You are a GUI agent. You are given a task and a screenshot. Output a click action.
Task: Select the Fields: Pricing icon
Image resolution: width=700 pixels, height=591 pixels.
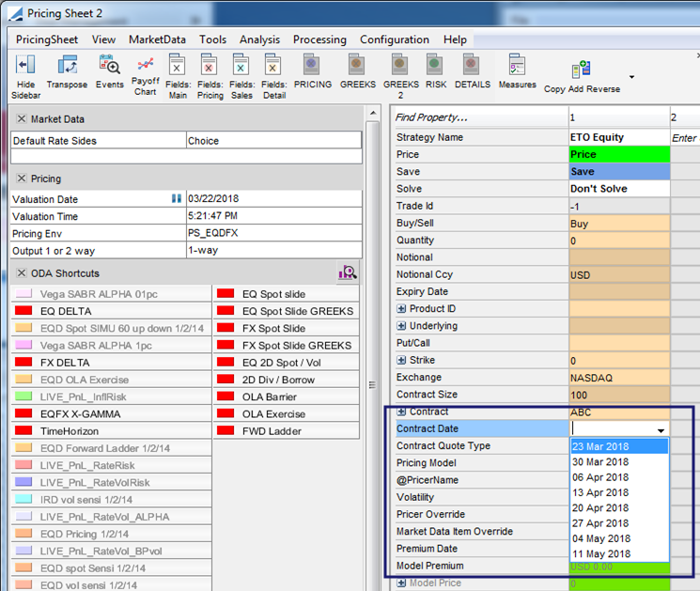pos(209,65)
